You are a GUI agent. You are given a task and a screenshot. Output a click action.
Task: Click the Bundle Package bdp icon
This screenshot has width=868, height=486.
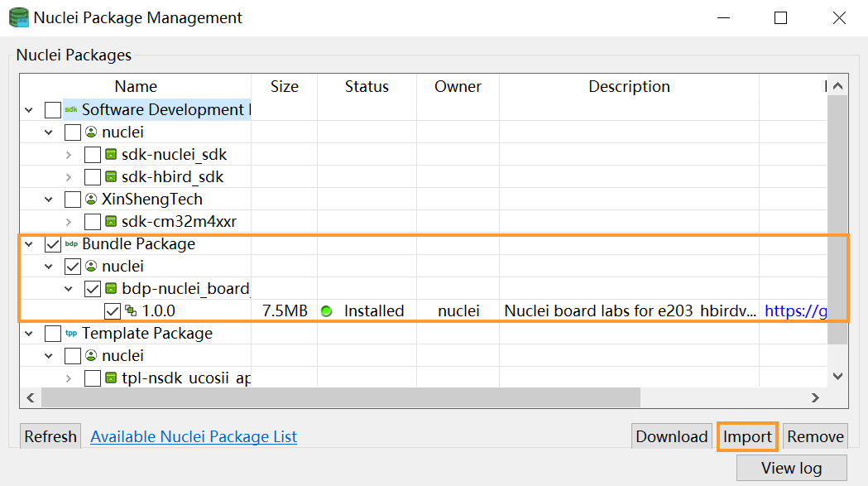[x=71, y=244]
